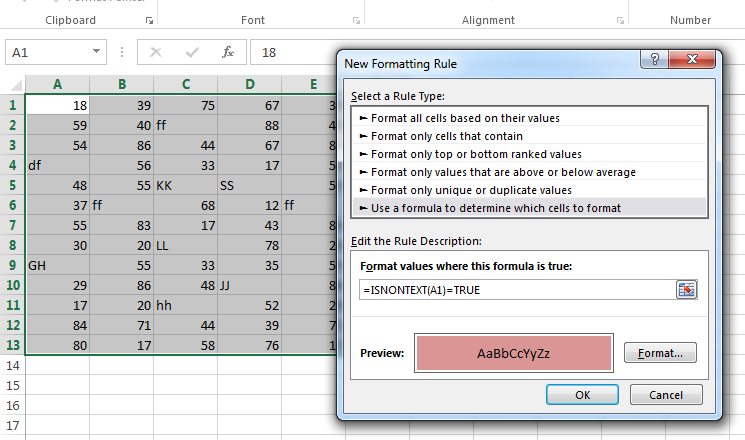This screenshot has width=745, height=440.
Task: Select column D header
Action: 250,84
